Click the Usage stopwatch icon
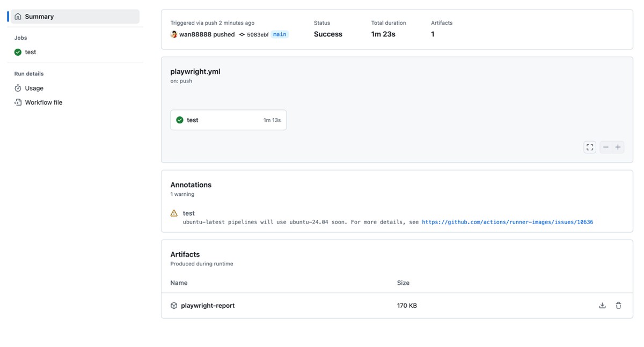The height and width of the screenshot is (347, 644). pos(18,88)
